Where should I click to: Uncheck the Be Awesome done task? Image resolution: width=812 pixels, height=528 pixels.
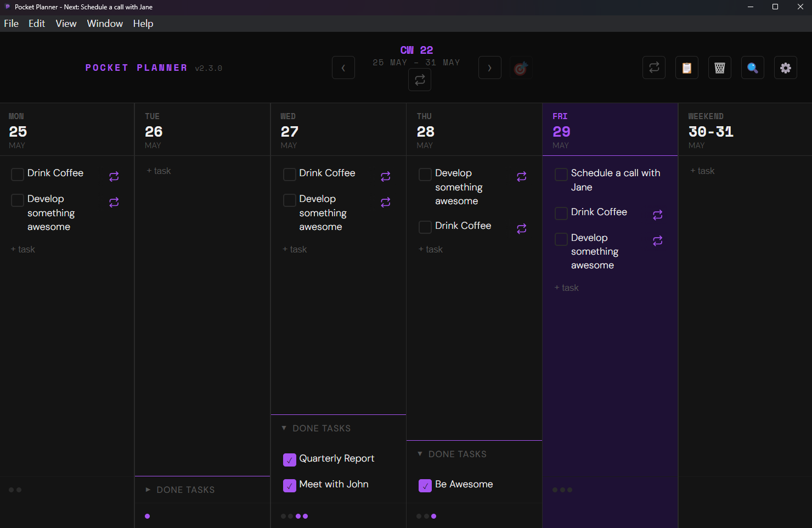[425, 486]
